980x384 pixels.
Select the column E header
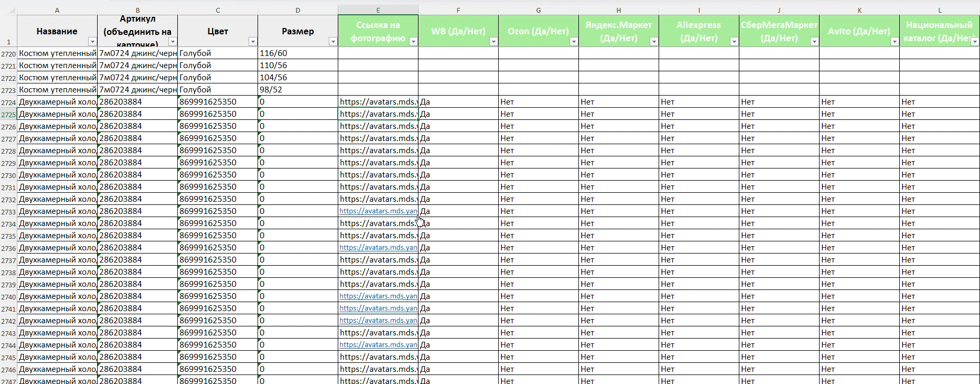click(x=378, y=10)
